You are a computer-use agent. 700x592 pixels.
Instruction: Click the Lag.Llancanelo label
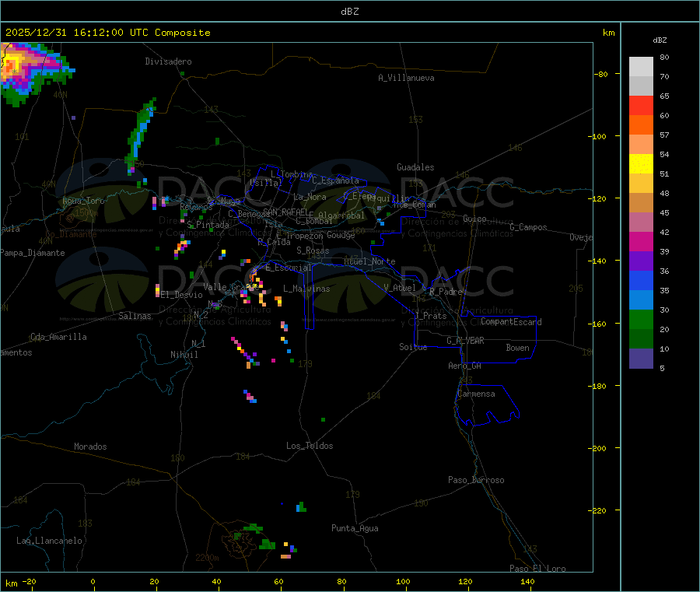(x=50, y=541)
